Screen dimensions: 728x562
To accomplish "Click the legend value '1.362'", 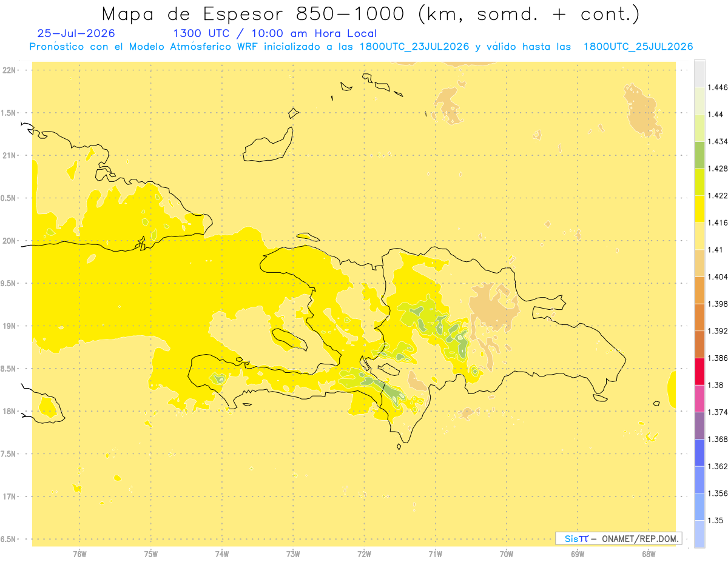I will pos(718,466).
